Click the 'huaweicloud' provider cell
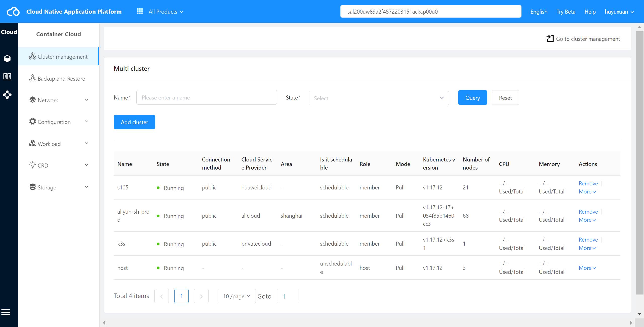 pyautogui.click(x=256, y=187)
